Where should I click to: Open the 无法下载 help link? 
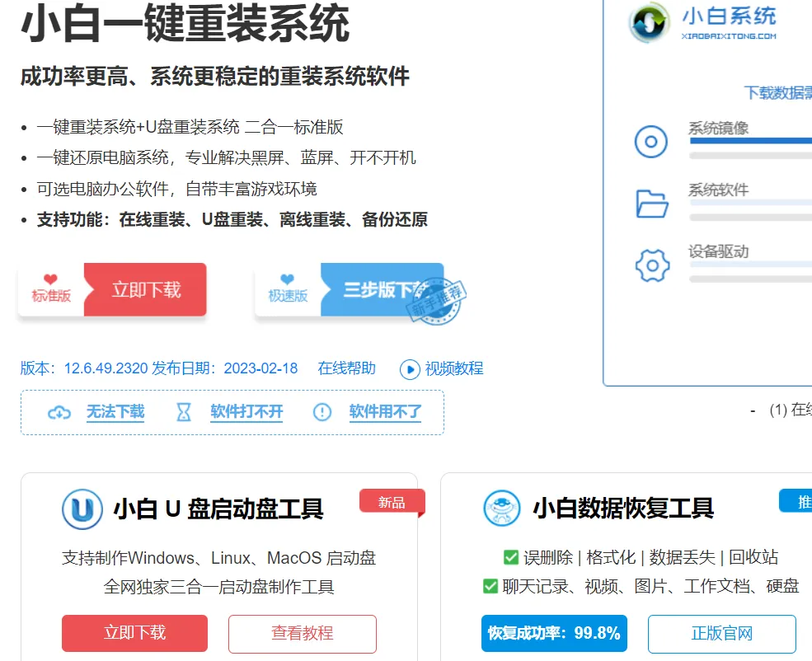pos(115,412)
